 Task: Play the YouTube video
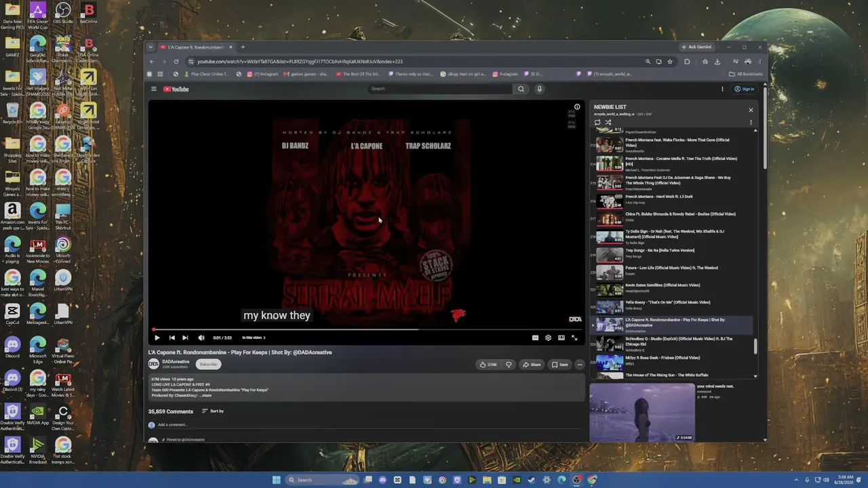(157, 338)
